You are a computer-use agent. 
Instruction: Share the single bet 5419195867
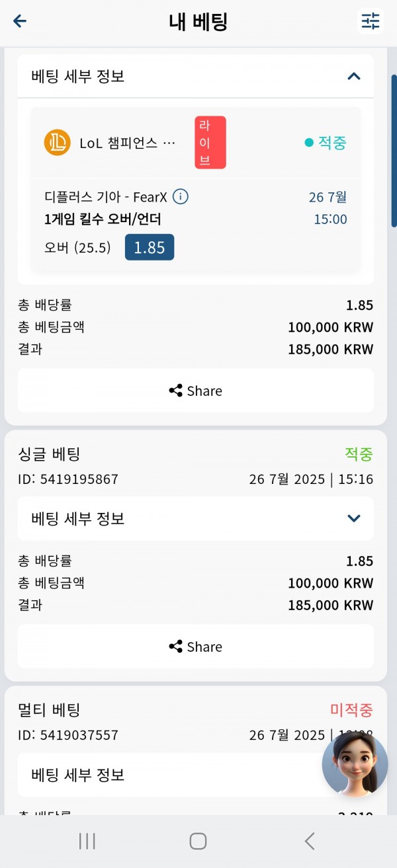195,647
